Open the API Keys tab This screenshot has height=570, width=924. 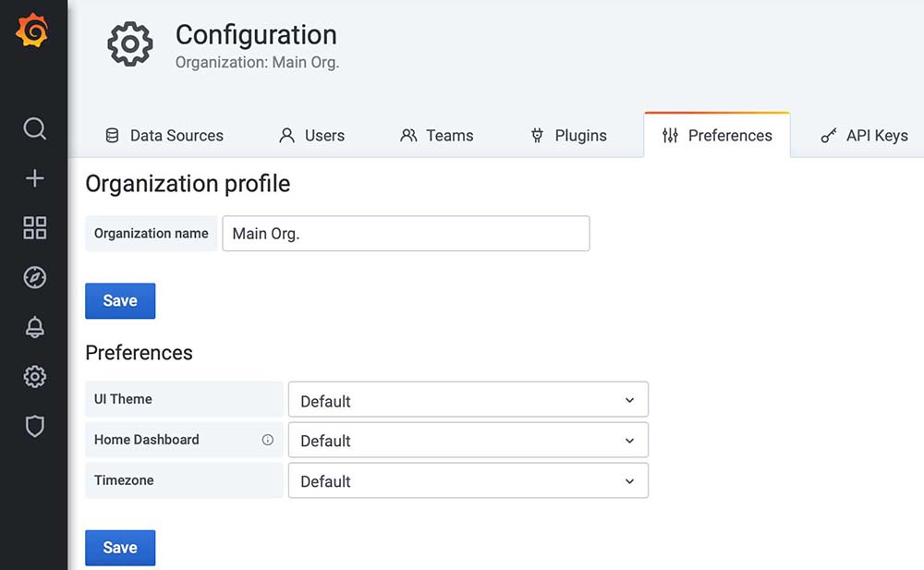click(x=865, y=136)
